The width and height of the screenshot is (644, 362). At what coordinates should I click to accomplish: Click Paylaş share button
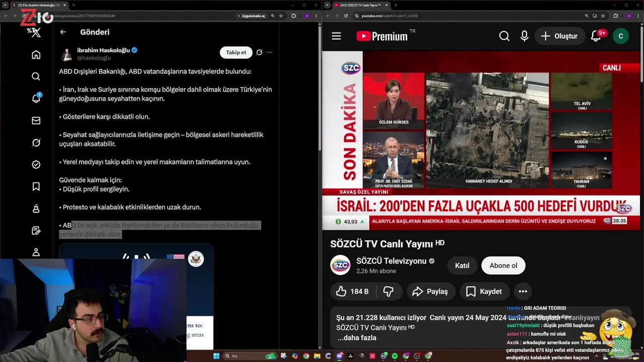430,291
